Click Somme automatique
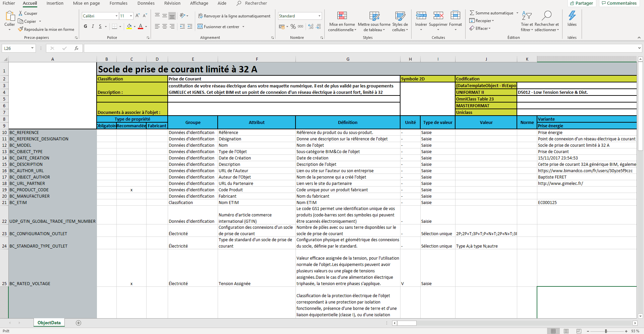 point(491,13)
